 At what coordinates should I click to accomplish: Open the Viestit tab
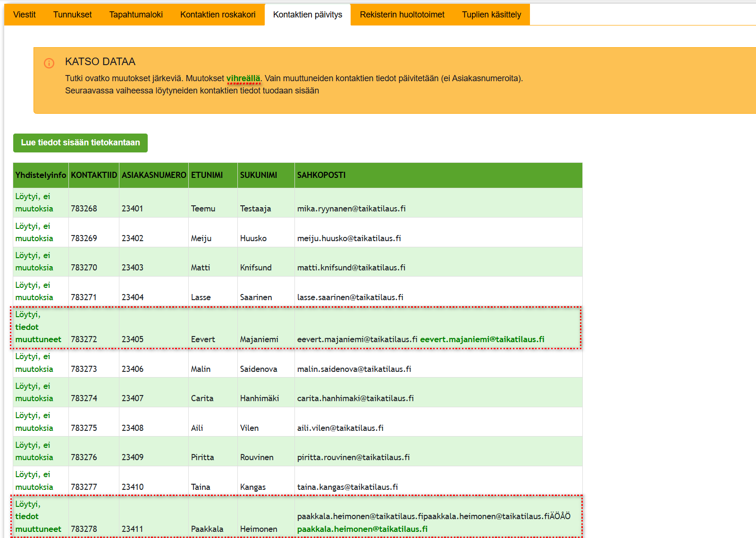[25, 15]
